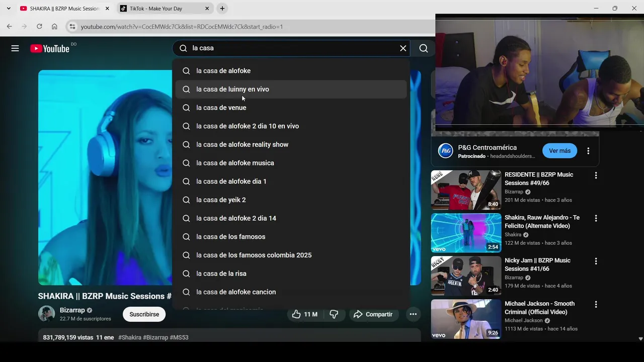
Task: Open the YouTube hamburger guide menu
Action: point(15,48)
